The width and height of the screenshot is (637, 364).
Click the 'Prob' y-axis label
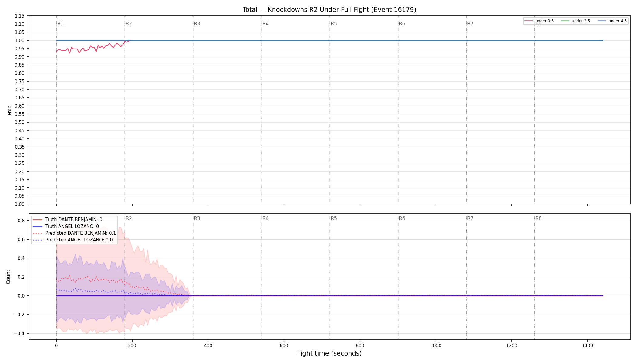9,110
